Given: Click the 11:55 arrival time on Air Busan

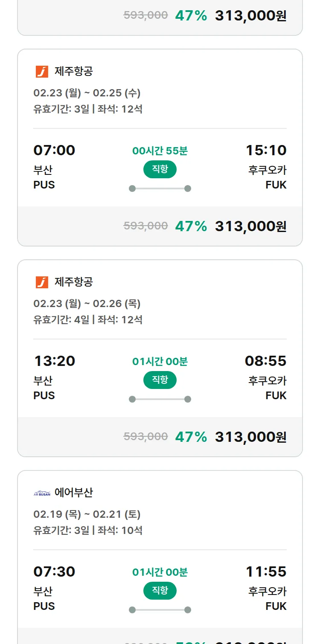Looking at the screenshot, I should tap(266, 571).
